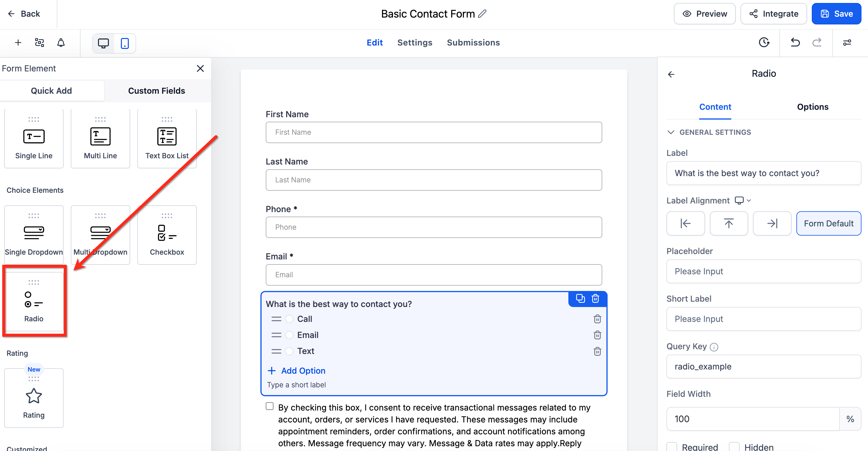Switch to Custom Fields tab
This screenshot has height=451, width=868.
(157, 91)
